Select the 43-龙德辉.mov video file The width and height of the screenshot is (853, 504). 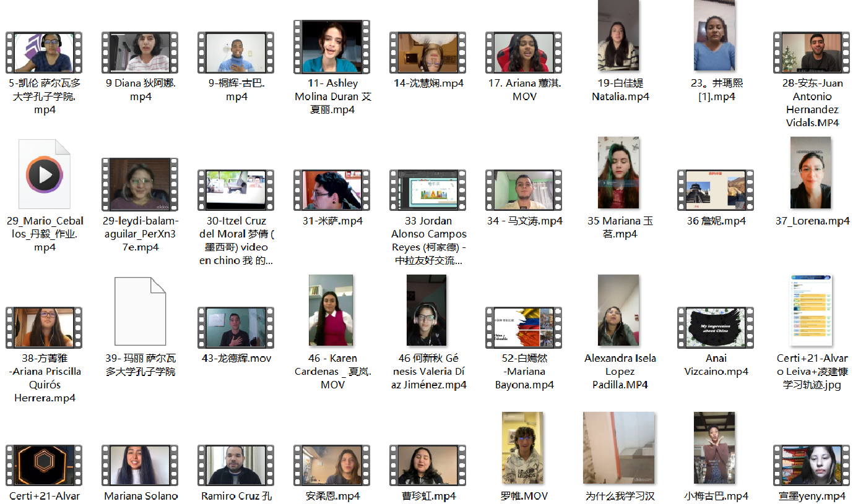[x=236, y=328]
